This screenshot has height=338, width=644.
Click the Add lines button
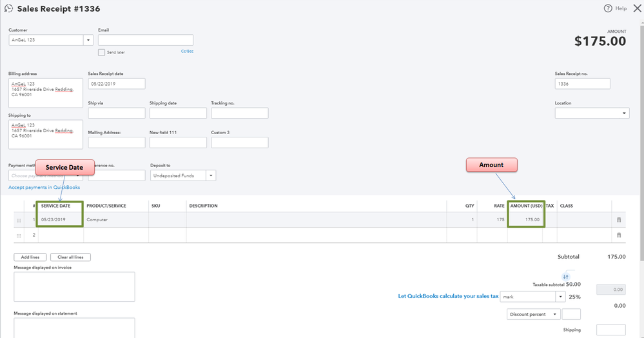pos(30,257)
